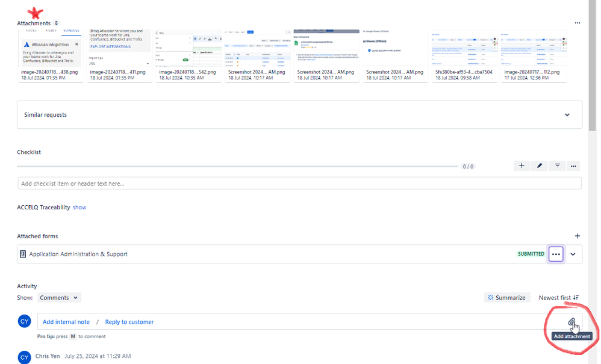Click the CY avatar beside comment box

[25, 321]
